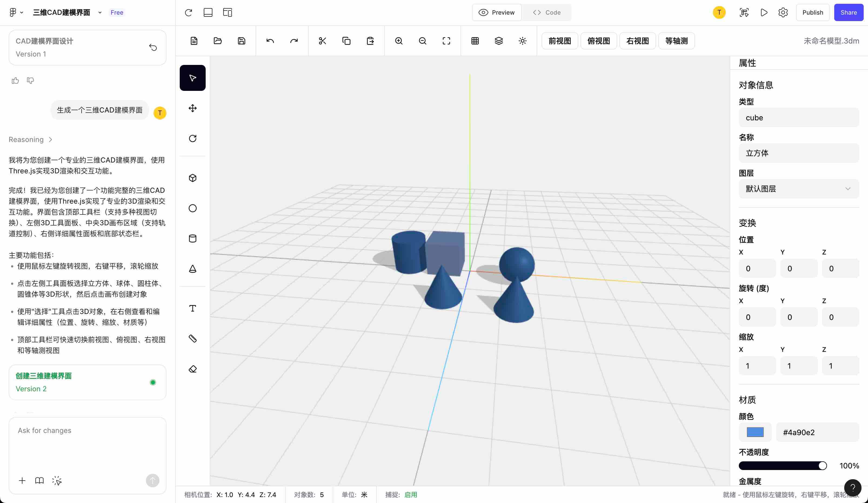Click the layers stack icon
The width and height of the screenshot is (868, 503).
pyautogui.click(x=499, y=41)
